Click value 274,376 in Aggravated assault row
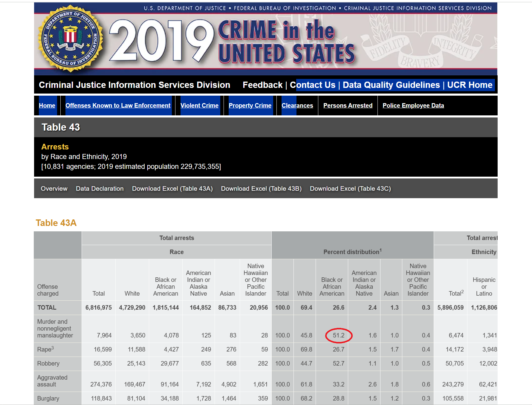This screenshot has height=405, width=532. coord(101,384)
